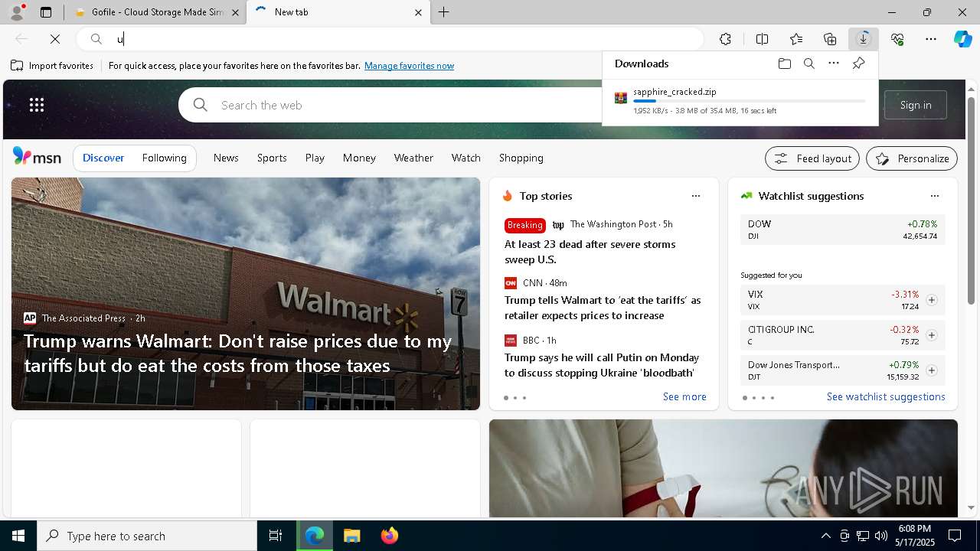Click See more in Top stories
Image resolution: width=980 pixels, height=551 pixels.
[x=684, y=396]
